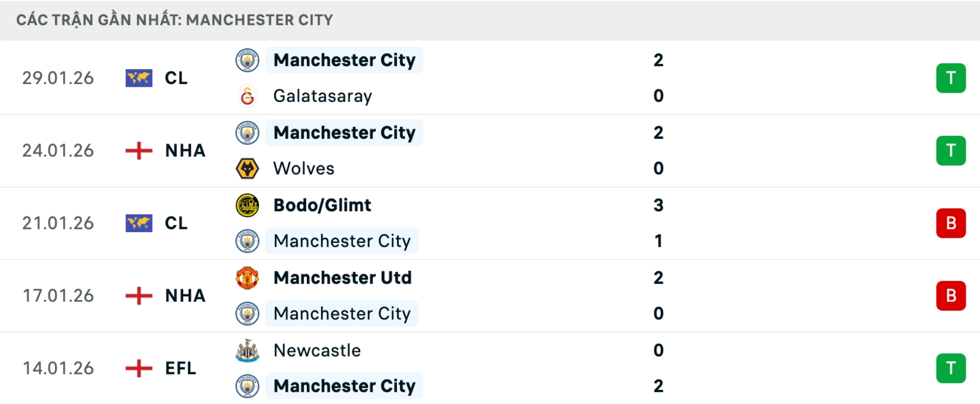Click the red B badge beside Manchester Utd match
Image resolution: width=980 pixels, height=404 pixels.
point(950,296)
